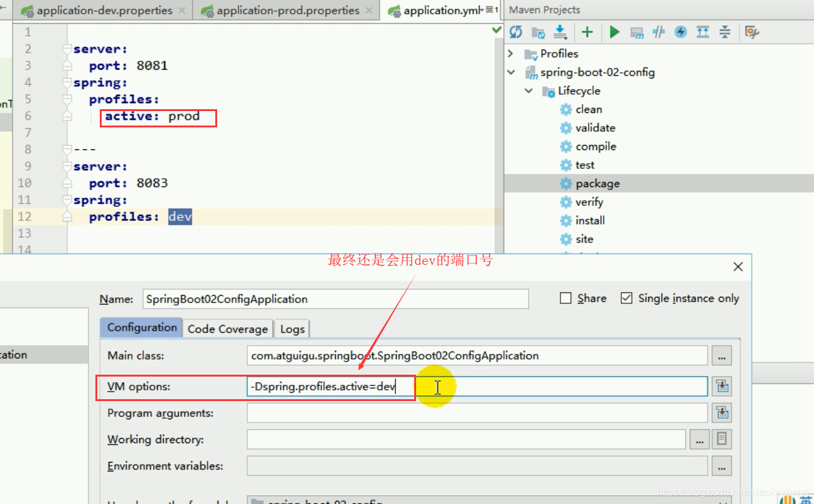Close application-prod.properties tab

pos(369,11)
